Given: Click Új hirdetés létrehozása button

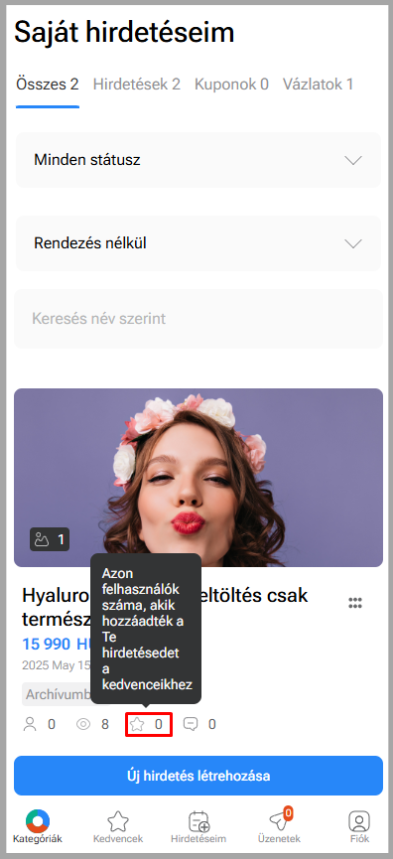Looking at the screenshot, I should [198, 776].
